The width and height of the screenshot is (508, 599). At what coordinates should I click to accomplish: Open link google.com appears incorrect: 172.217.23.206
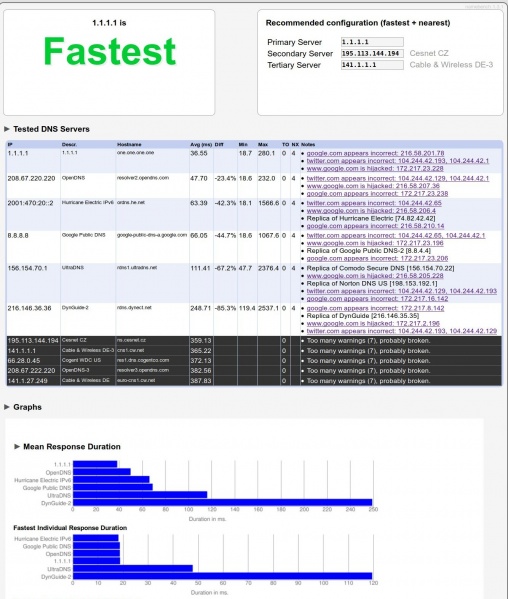click(377, 259)
